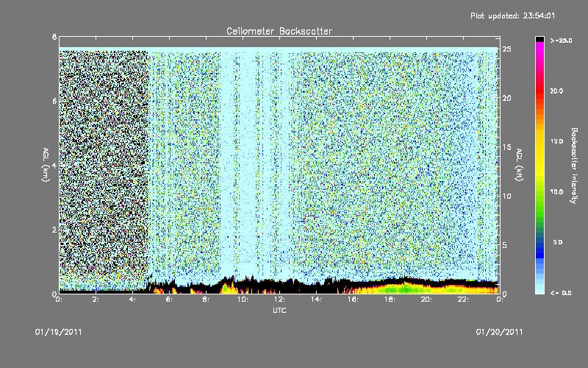
Task: Pick the black swatch atop the colorbar
Action: tap(539, 39)
